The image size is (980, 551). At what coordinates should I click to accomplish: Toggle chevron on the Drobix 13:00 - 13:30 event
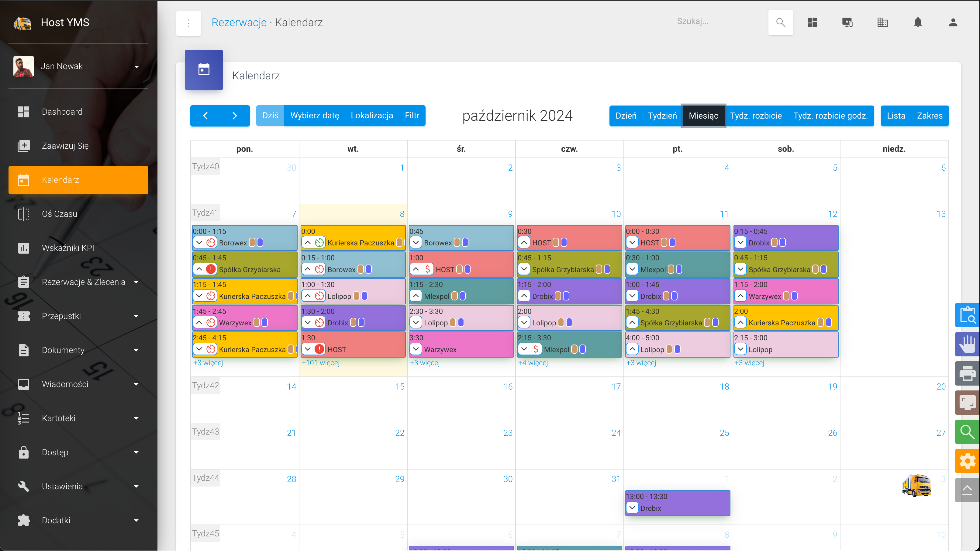(632, 508)
